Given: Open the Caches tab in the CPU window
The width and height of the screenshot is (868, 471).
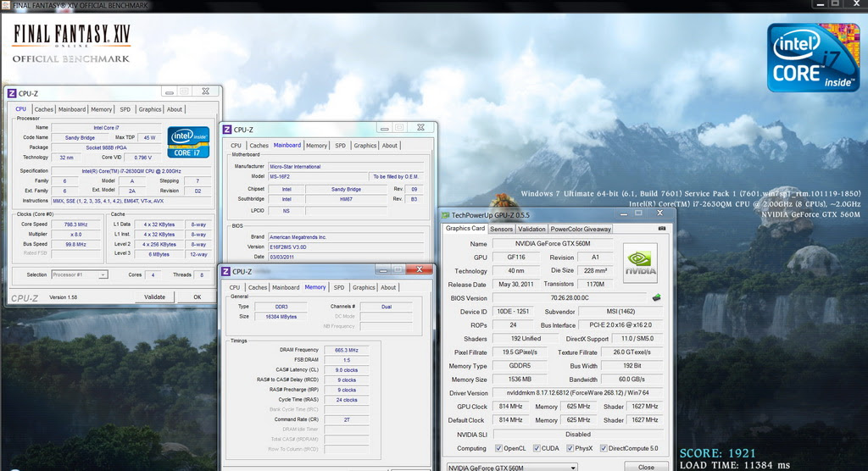Looking at the screenshot, I should click(44, 109).
